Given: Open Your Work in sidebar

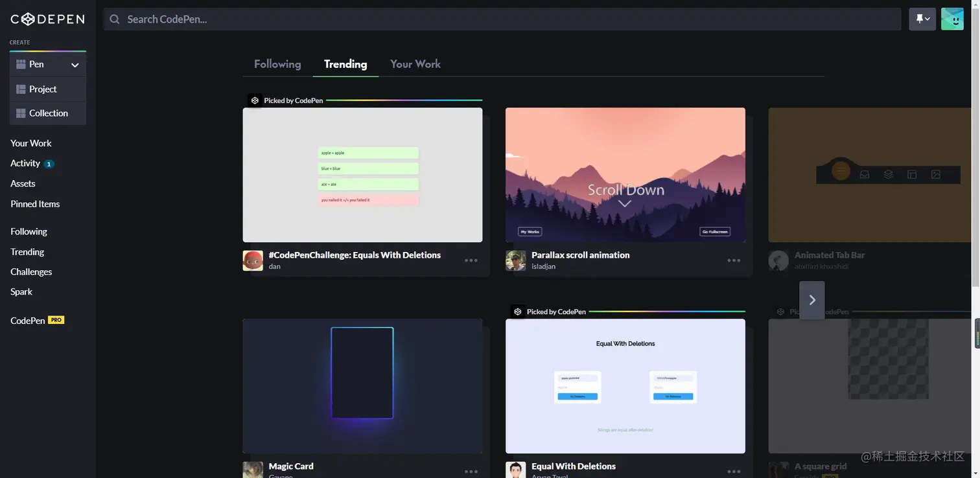Looking at the screenshot, I should coord(30,143).
